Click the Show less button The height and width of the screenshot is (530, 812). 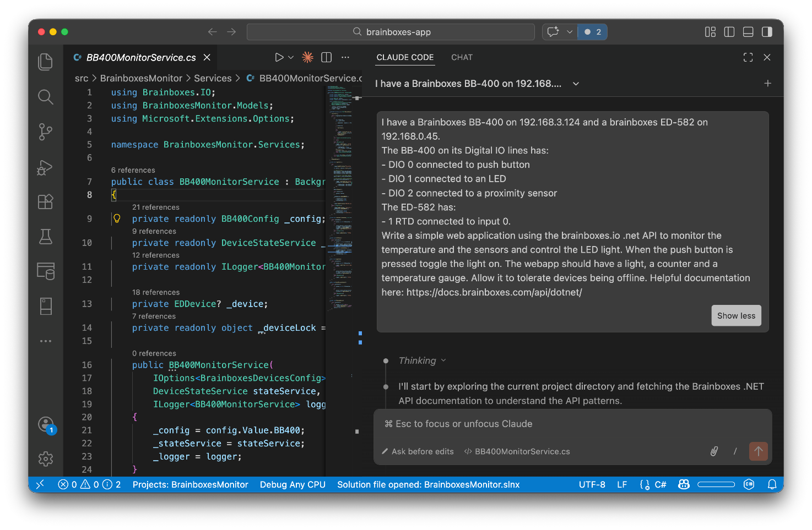coord(736,315)
